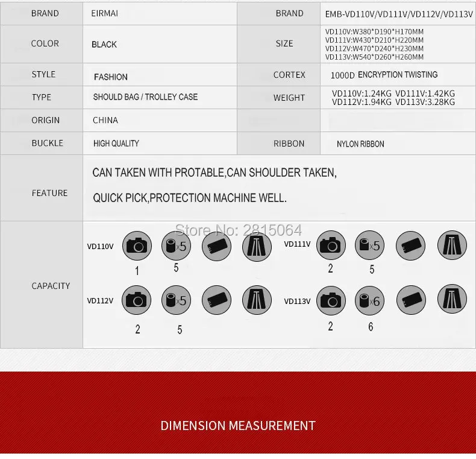
Task: Click the lens x5 icon for VD110V
Action: 176,246
